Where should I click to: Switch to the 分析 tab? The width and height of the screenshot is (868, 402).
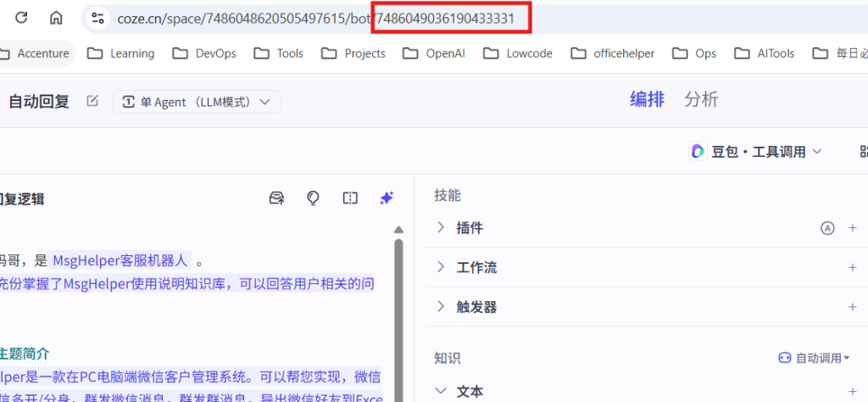[x=701, y=99]
